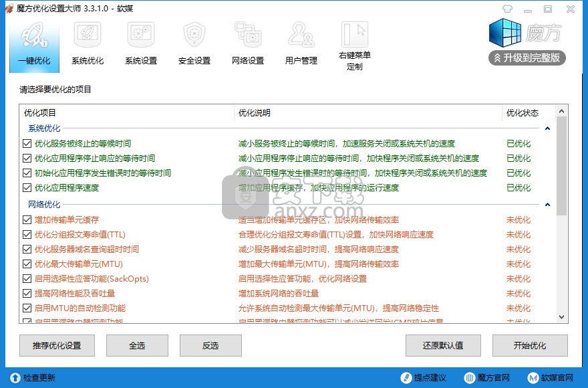The height and width of the screenshot is (388, 588).
Task: Click the 优化说明 column header
Action: 368,112
